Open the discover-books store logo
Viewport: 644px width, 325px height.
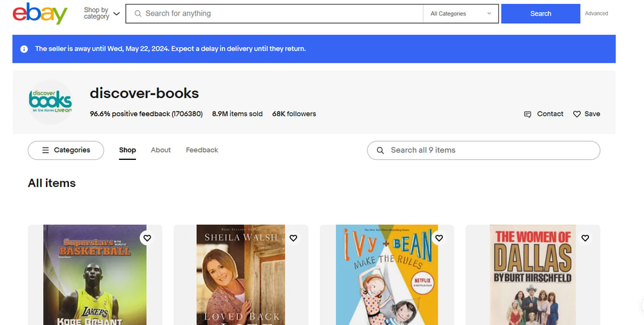[x=50, y=102]
